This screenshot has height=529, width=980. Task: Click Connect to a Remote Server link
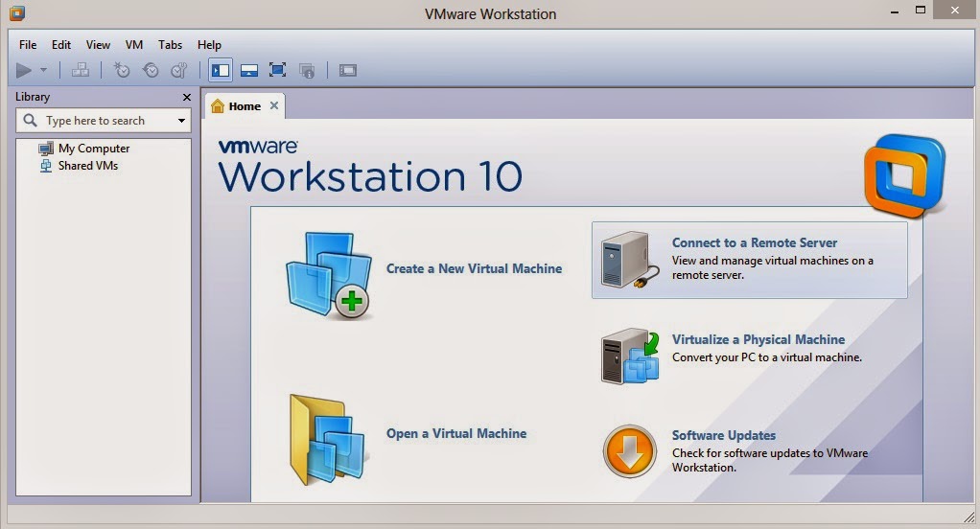pos(755,243)
